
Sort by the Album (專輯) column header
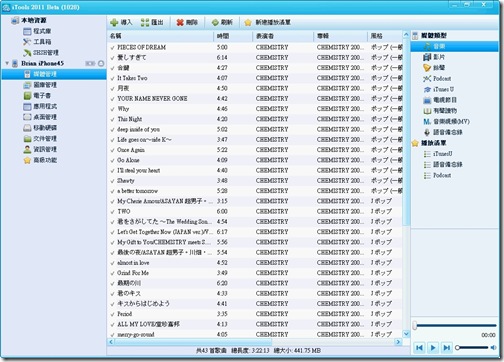pos(340,36)
